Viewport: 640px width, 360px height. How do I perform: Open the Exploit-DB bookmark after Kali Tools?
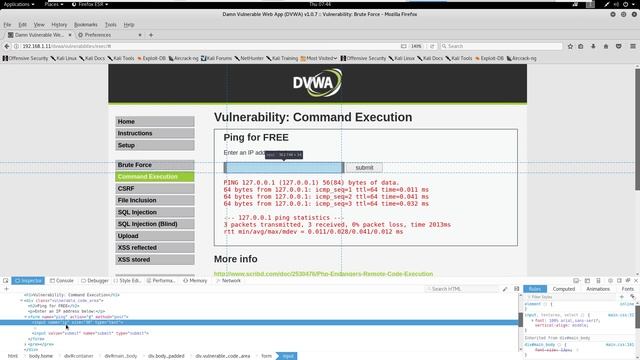(x=151, y=58)
